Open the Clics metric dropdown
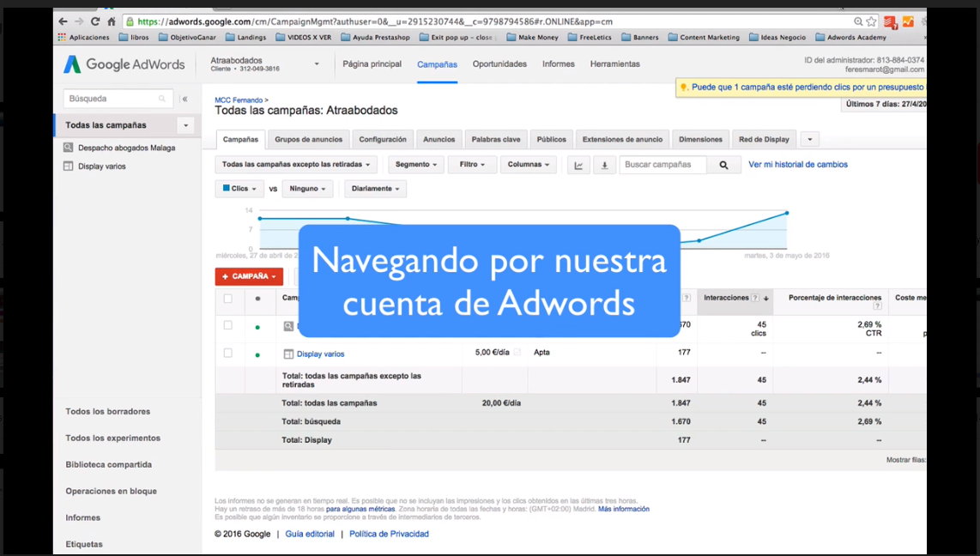The image size is (980, 556). pos(239,189)
